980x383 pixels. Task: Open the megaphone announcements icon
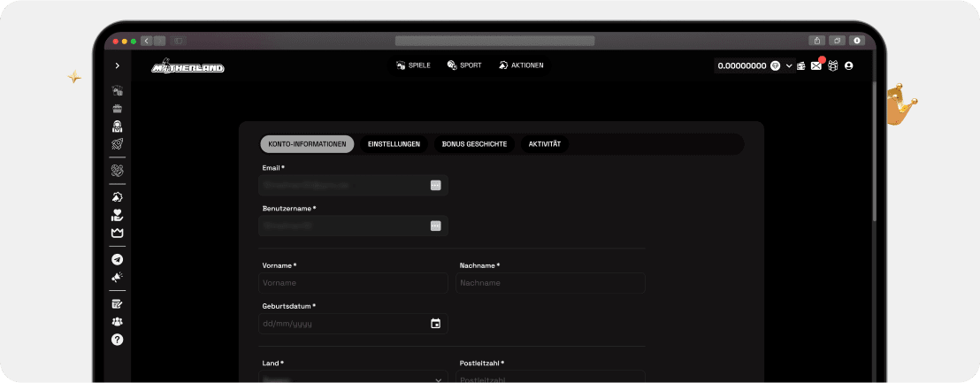pos(117,277)
